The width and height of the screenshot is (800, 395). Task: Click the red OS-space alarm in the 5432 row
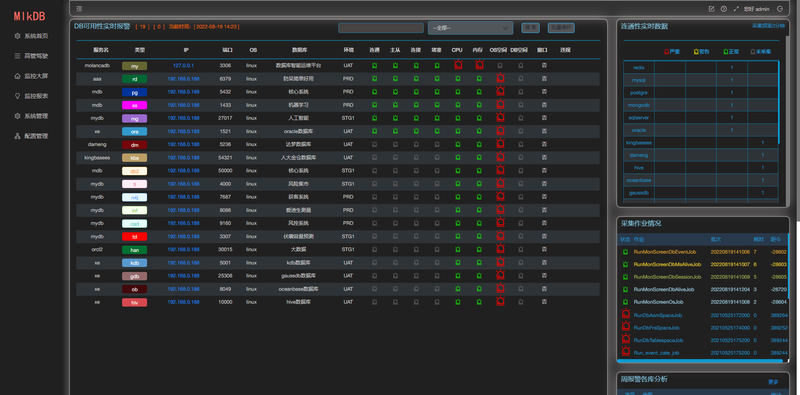pyautogui.click(x=500, y=91)
